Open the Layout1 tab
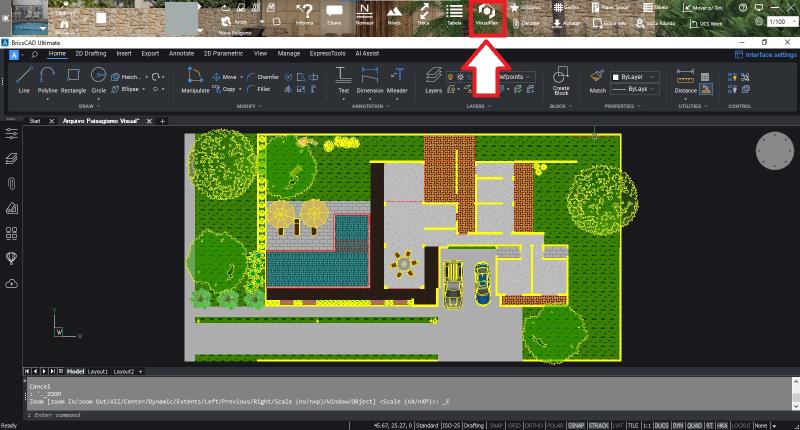 click(x=98, y=370)
